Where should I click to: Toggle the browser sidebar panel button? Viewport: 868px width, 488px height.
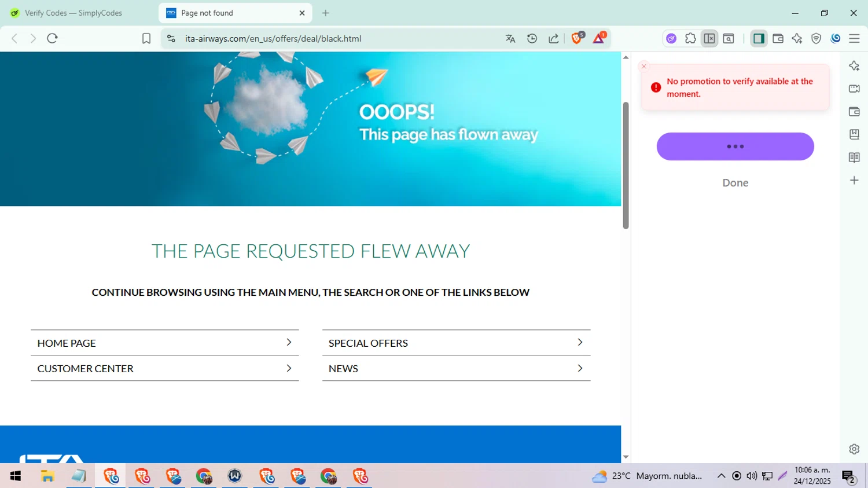(759, 38)
